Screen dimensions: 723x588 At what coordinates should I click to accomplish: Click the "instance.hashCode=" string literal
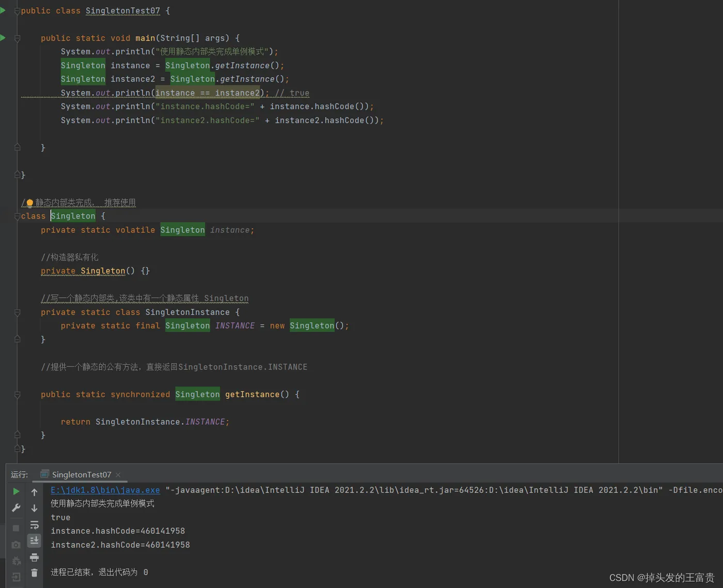[205, 106]
